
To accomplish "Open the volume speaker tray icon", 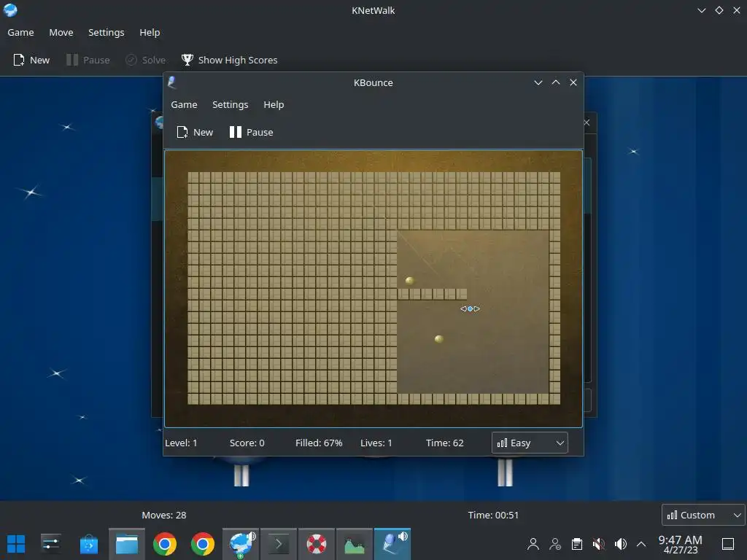I will click(x=620, y=544).
